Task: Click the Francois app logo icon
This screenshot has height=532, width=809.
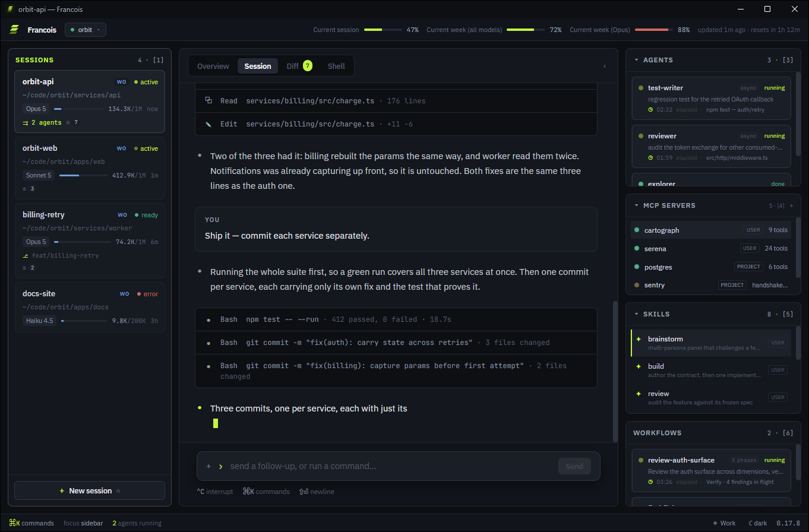Action: [14, 30]
